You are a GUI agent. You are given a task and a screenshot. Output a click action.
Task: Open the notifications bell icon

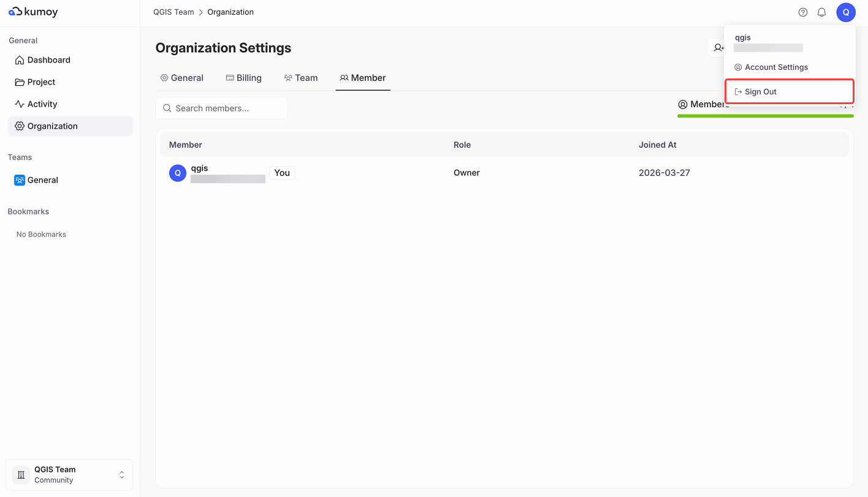click(822, 12)
